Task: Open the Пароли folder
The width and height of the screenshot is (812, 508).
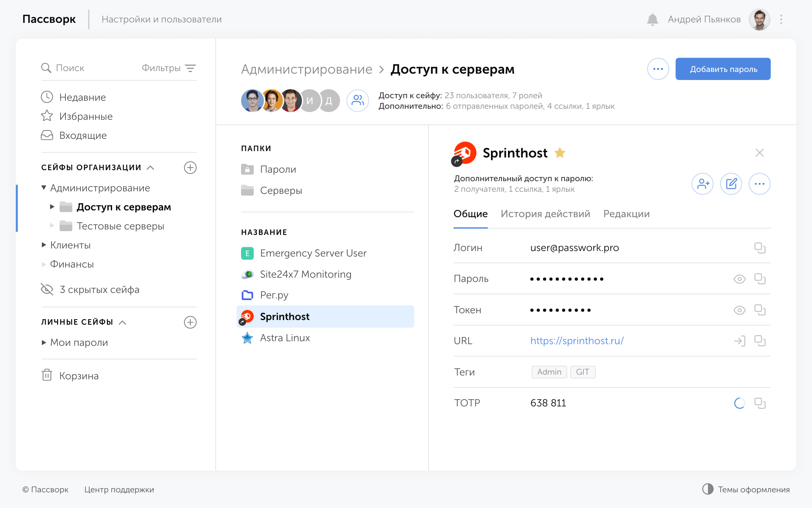Action: tap(269, 169)
